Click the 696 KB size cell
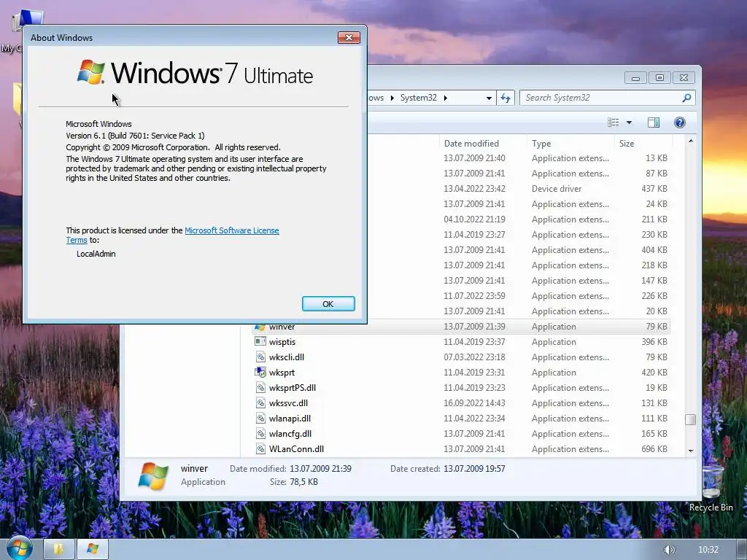747x560 pixels. tap(654, 448)
